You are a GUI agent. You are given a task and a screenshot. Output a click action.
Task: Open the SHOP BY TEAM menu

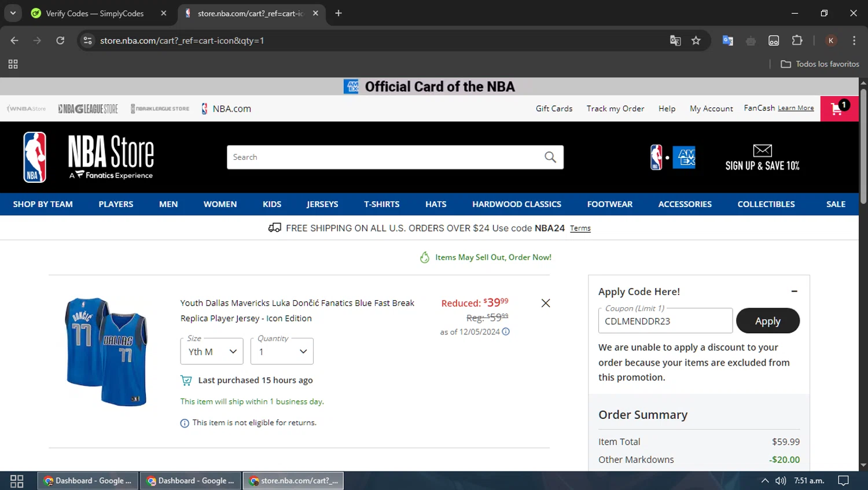click(43, 204)
